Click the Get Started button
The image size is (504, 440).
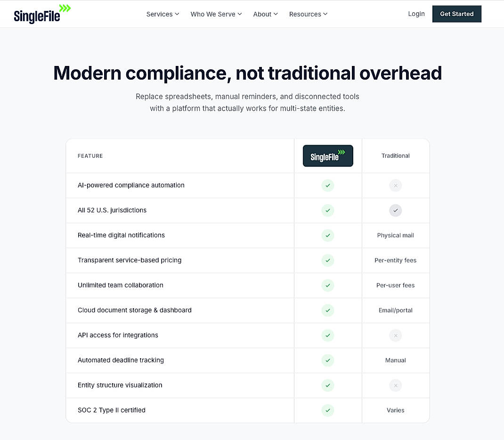pos(457,14)
